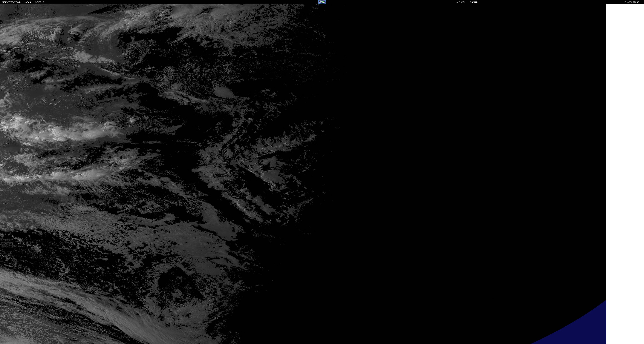644x344 pixels.
Task: Click the INPE/CPTEC/DSA label
Action: click(x=11, y=2)
